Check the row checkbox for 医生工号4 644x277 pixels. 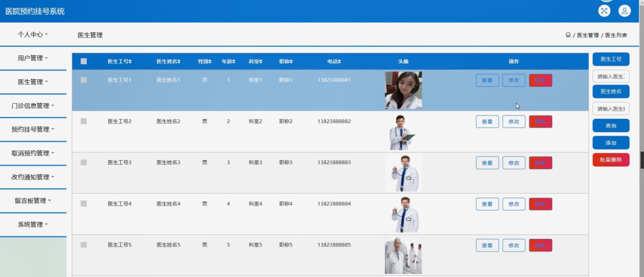[x=84, y=203]
